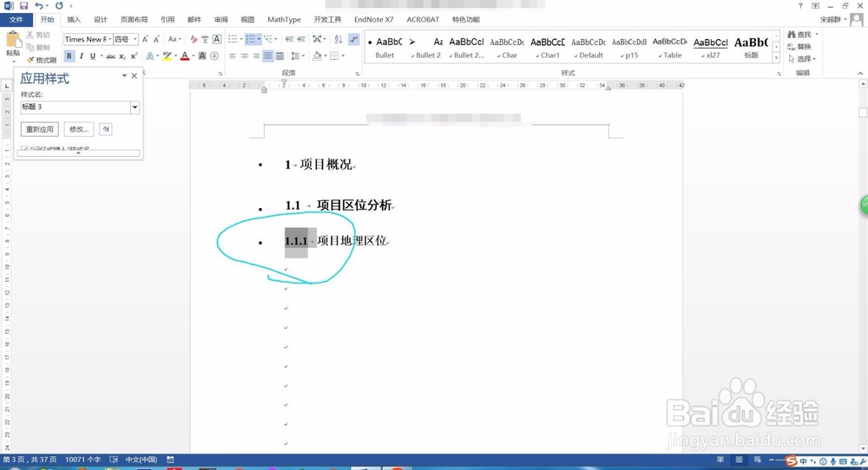This screenshot has height=470, width=868.
Task: Toggle superscript formatting
Action: coord(134,55)
